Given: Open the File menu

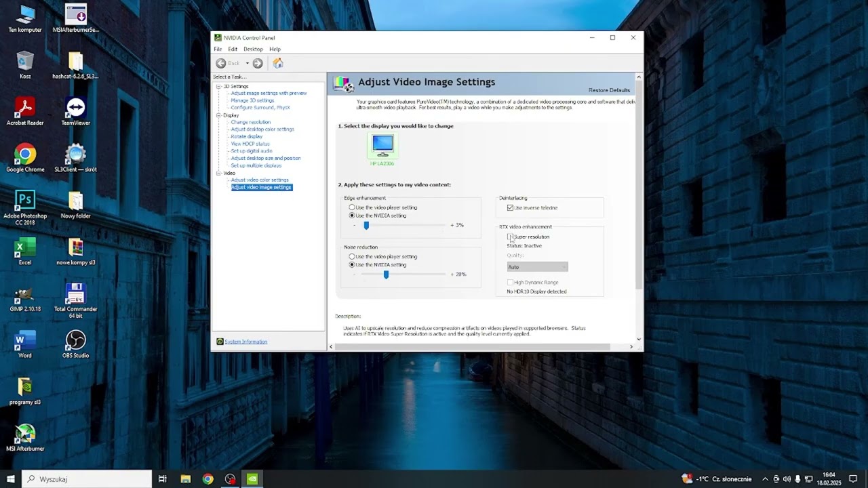Looking at the screenshot, I should pyautogui.click(x=218, y=49).
